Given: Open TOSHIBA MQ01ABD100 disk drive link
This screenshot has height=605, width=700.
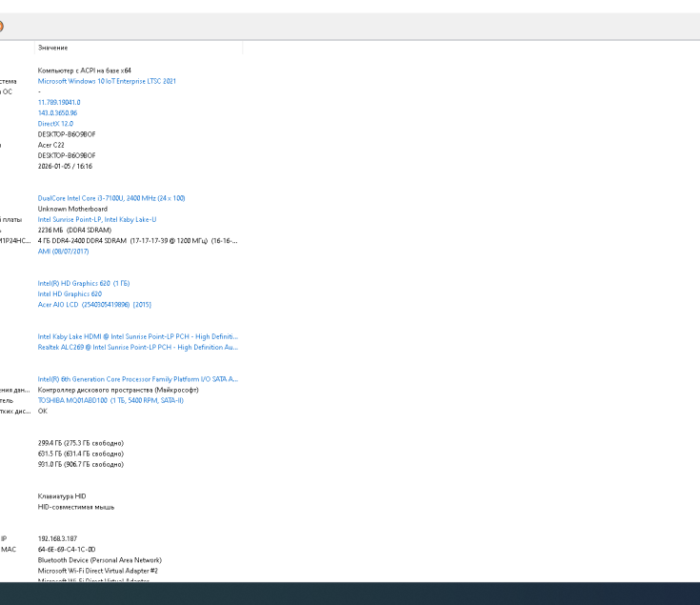Looking at the screenshot, I should coord(110,400).
